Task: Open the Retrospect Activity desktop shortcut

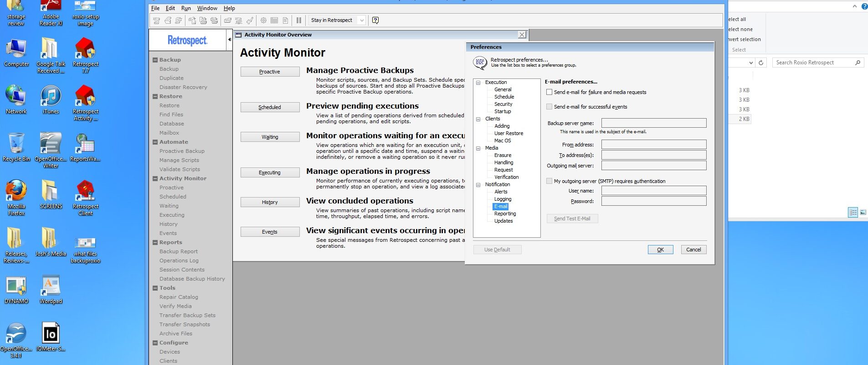Action: (x=85, y=103)
